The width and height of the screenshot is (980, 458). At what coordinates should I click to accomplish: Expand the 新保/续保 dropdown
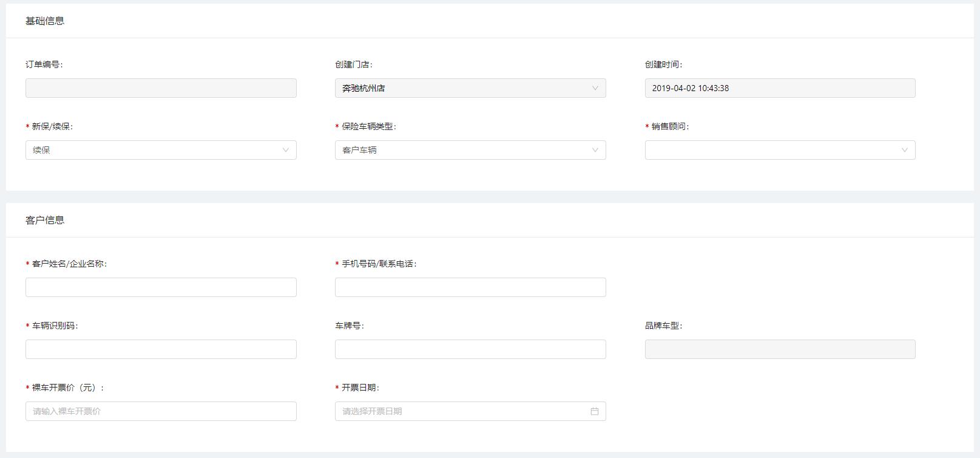pos(161,150)
